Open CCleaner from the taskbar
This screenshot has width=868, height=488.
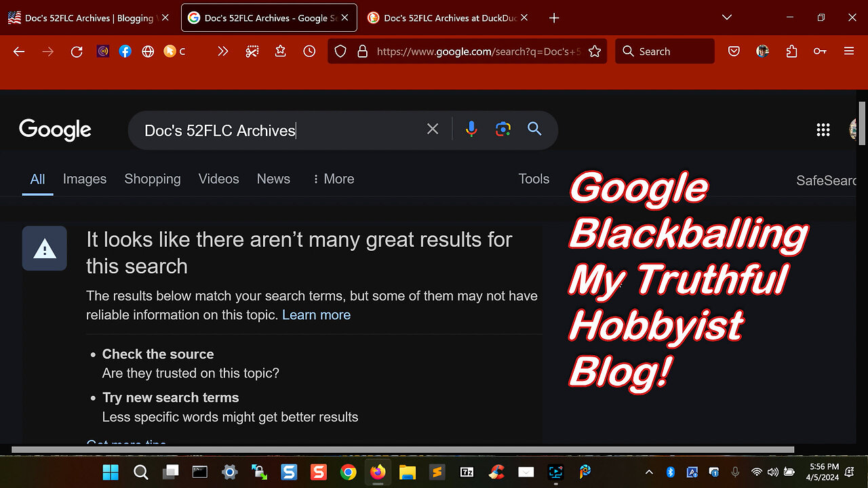click(496, 472)
